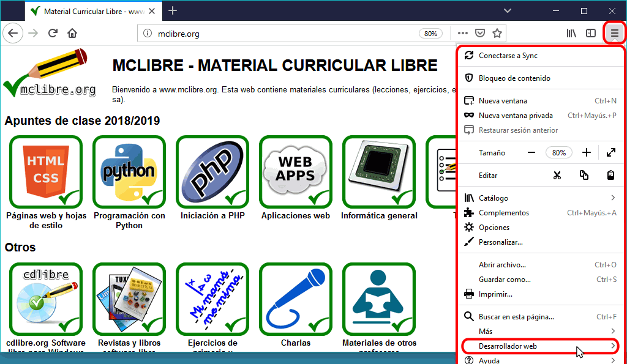This screenshot has width=627, height=364.
Task: Expand the Catálogo submenu
Action: [541, 198]
